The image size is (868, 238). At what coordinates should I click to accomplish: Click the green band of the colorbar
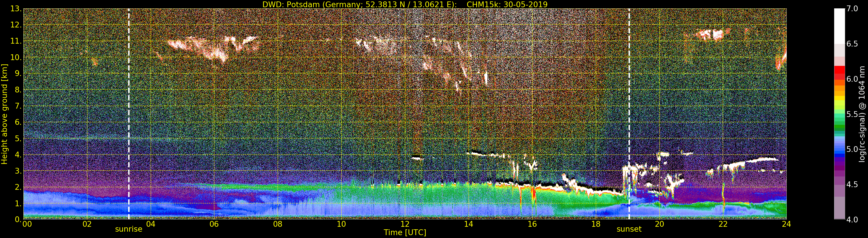pyautogui.click(x=839, y=124)
